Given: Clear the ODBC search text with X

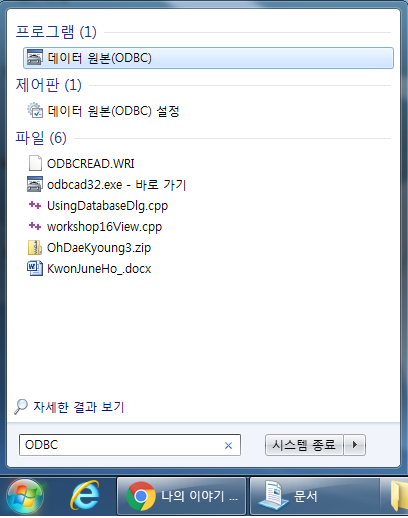Looking at the screenshot, I should (228, 445).
